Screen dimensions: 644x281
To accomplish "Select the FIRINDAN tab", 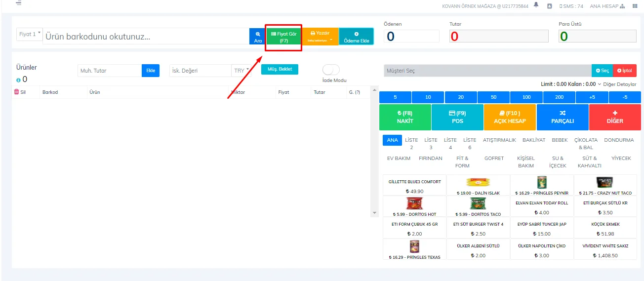I will click(x=431, y=159).
